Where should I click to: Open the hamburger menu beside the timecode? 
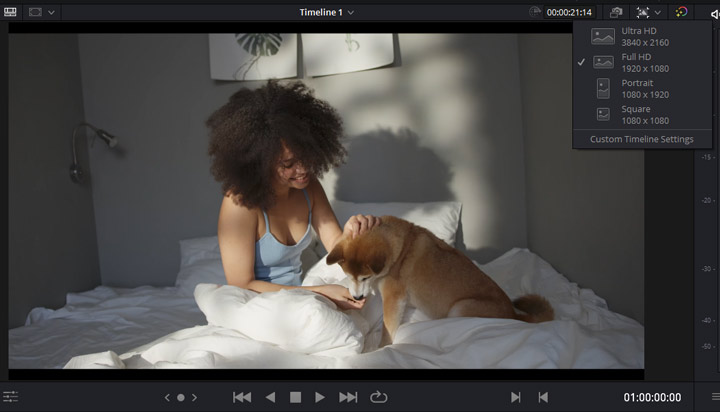[715, 397]
